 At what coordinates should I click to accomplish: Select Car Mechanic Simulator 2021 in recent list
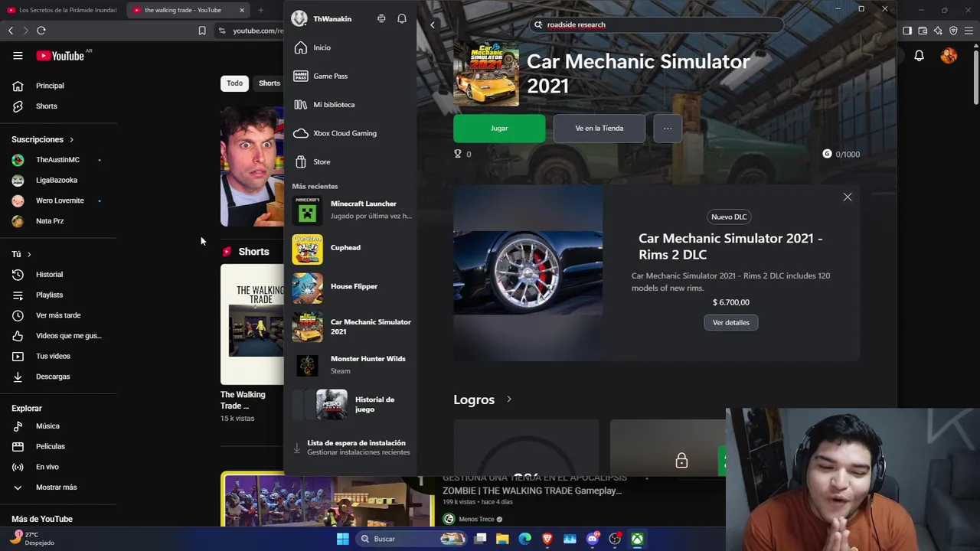point(351,327)
